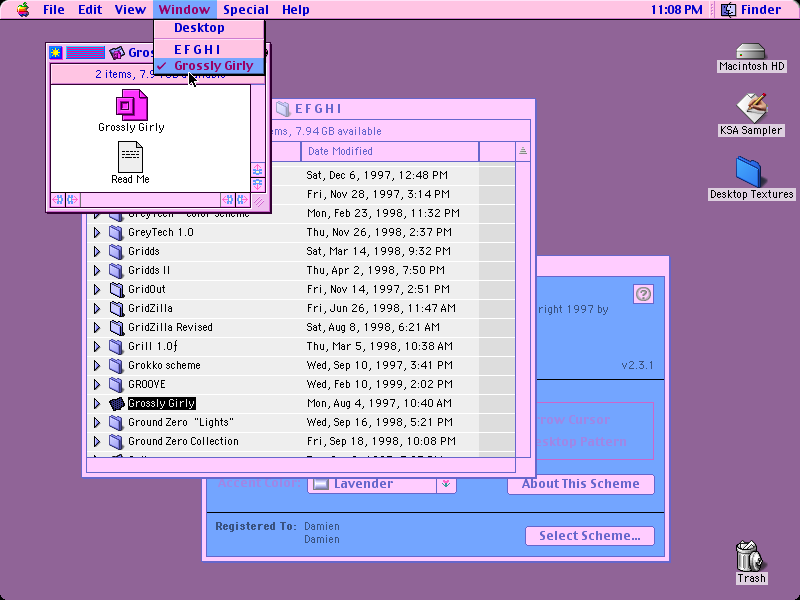This screenshot has height=600, width=800.
Task: Open the Finder application menu icon
Action: click(728, 9)
